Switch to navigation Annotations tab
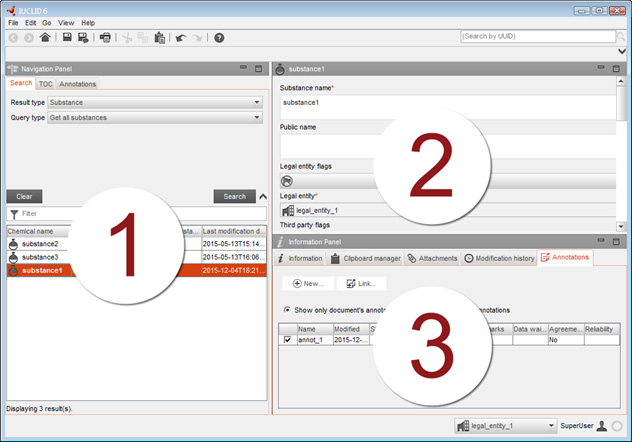The image size is (632, 442). pyautogui.click(x=77, y=84)
